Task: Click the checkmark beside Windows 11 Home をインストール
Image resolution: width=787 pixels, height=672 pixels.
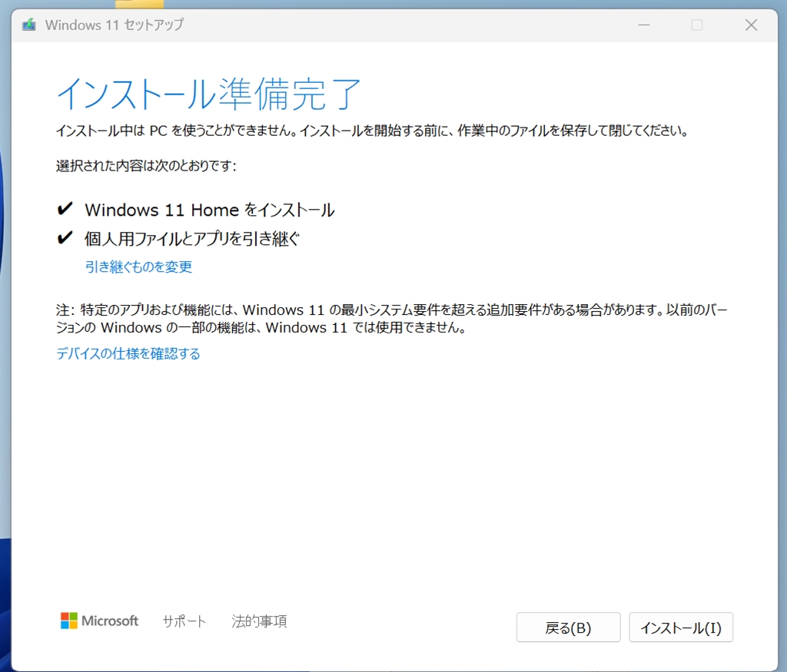Action: [65, 209]
